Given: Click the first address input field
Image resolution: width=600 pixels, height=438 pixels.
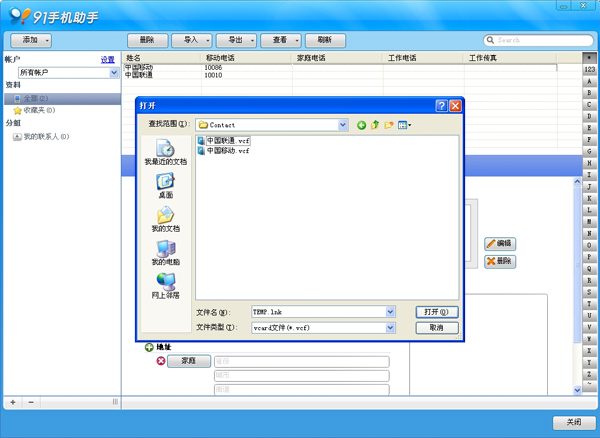Looking at the screenshot, I should (302, 361).
